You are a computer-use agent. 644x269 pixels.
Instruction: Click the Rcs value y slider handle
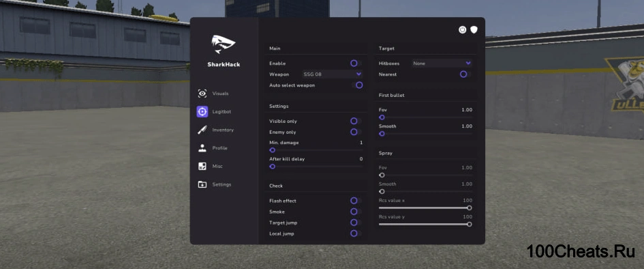click(470, 224)
